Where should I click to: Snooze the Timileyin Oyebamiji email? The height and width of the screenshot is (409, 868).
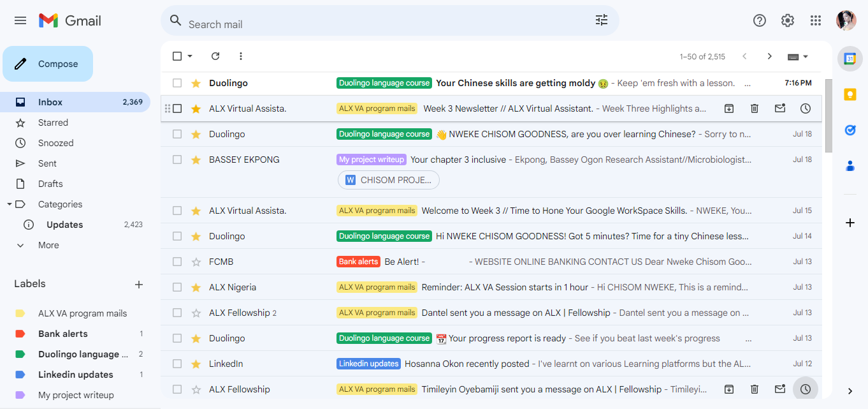pos(806,389)
